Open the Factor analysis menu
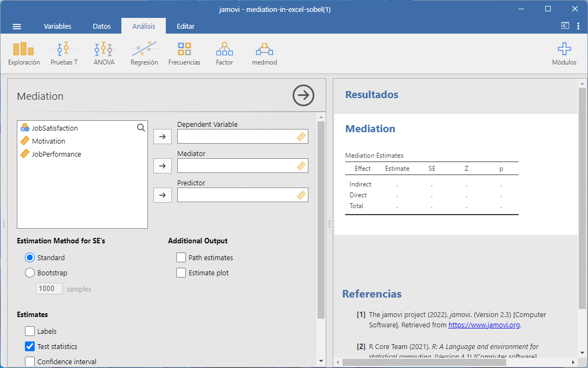The width and height of the screenshot is (588, 368). (224, 54)
